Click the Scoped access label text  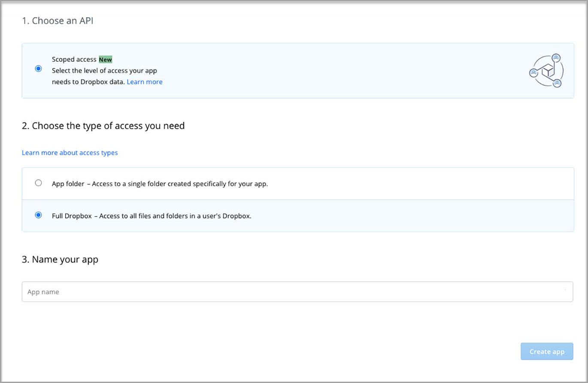(74, 60)
